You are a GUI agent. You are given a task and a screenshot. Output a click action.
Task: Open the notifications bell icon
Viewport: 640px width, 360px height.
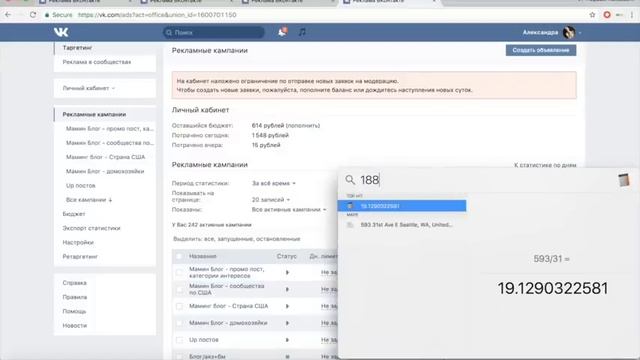click(282, 32)
